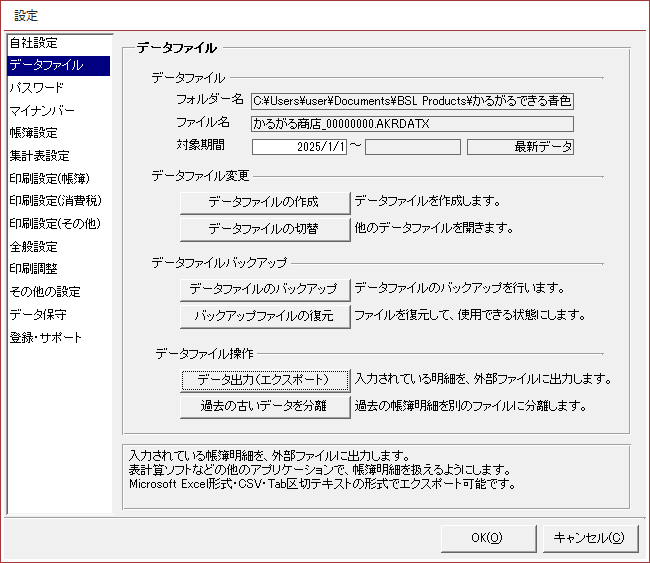The image size is (650, 563).
Task: Open 帳簿設定 settings page
Action: coord(34,133)
